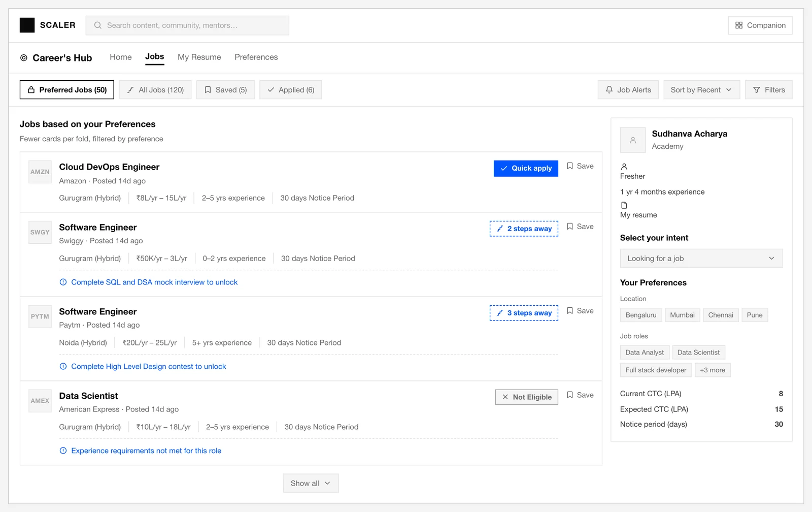Select the Full stack developer chip
Screen dimensions: 812x512
point(656,370)
